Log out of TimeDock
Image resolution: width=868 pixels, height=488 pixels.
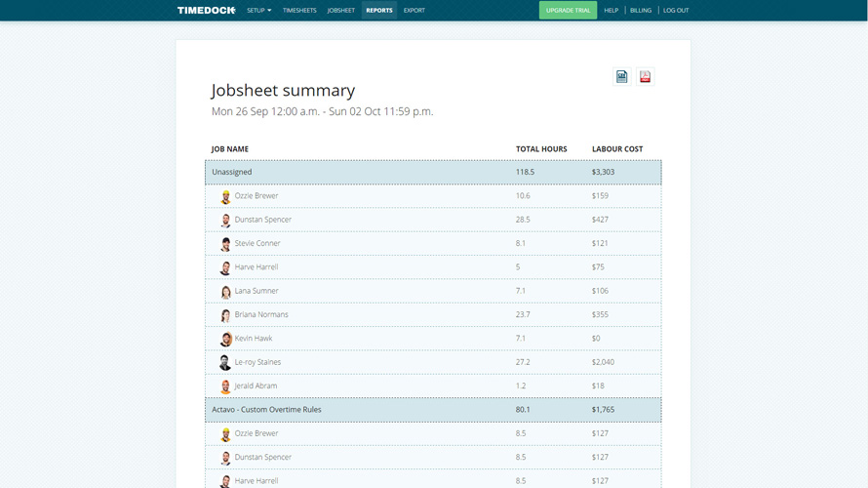tap(676, 11)
